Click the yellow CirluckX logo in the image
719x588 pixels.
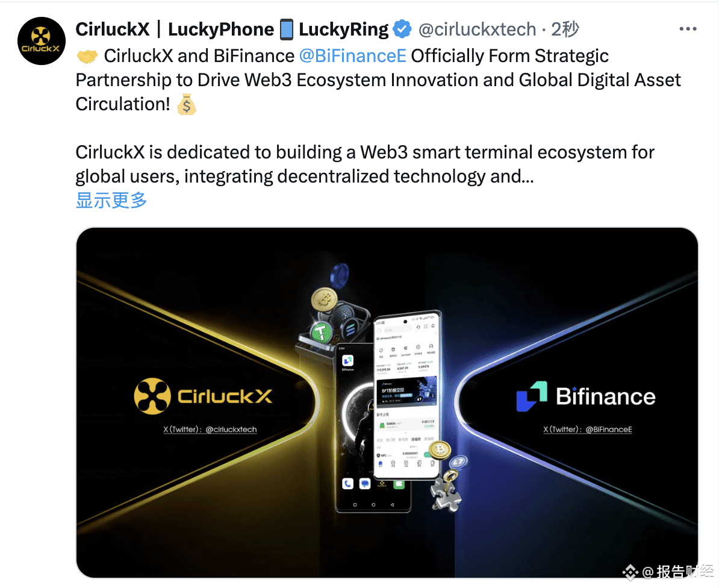(203, 396)
